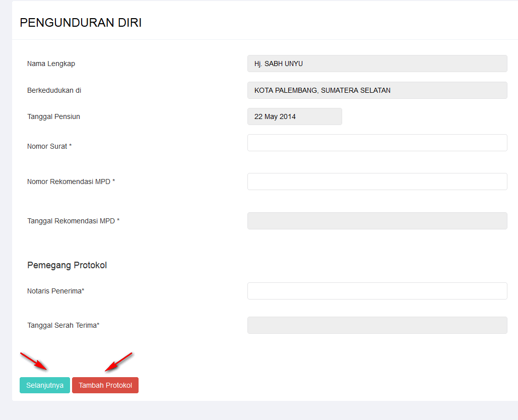Screen dimensions: 518x420
Task: Click the Notaris Penerima* label
Action: [55, 291]
